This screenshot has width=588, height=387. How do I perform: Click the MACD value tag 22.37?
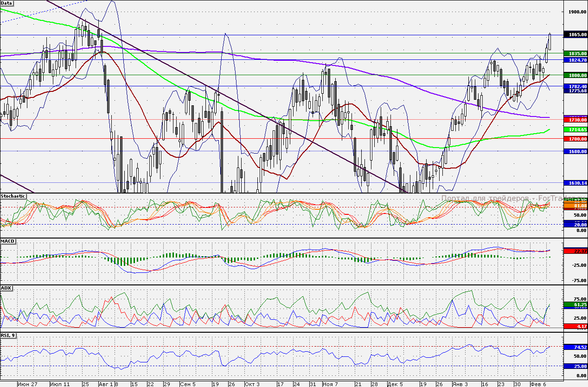[x=575, y=251]
